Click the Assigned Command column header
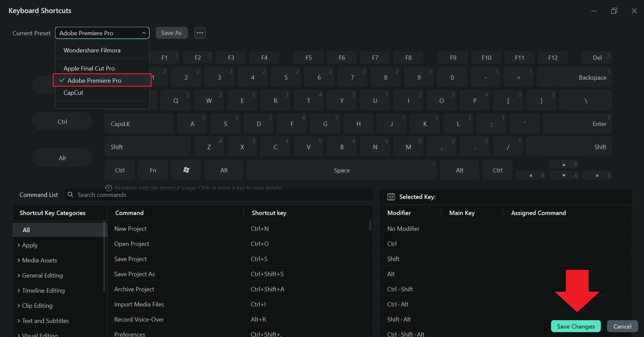Viewport: 644px width, 337px height. (538, 213)
